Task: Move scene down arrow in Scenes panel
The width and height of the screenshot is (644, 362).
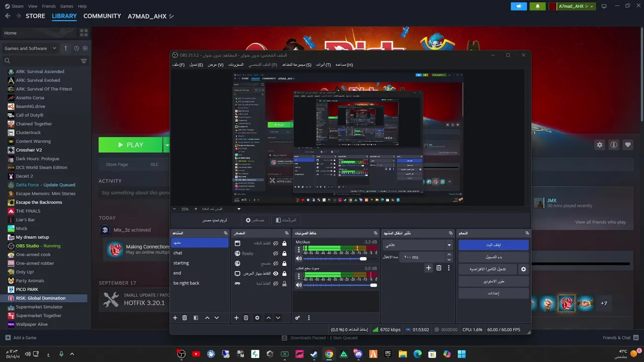Action: (x=217, y=318)
